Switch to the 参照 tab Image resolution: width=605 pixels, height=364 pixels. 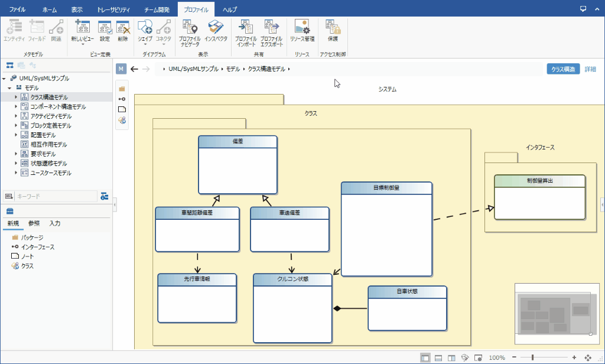34,224
